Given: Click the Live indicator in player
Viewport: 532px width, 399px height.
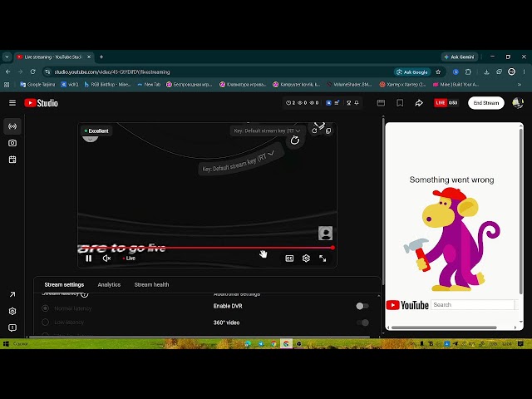Looking at the screenshot, I should point(129,259).
